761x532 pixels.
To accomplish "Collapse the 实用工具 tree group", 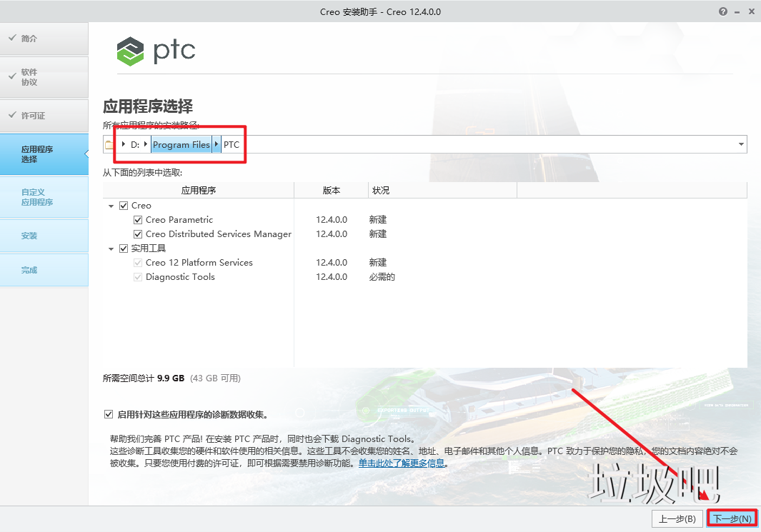I will point(111,249).
